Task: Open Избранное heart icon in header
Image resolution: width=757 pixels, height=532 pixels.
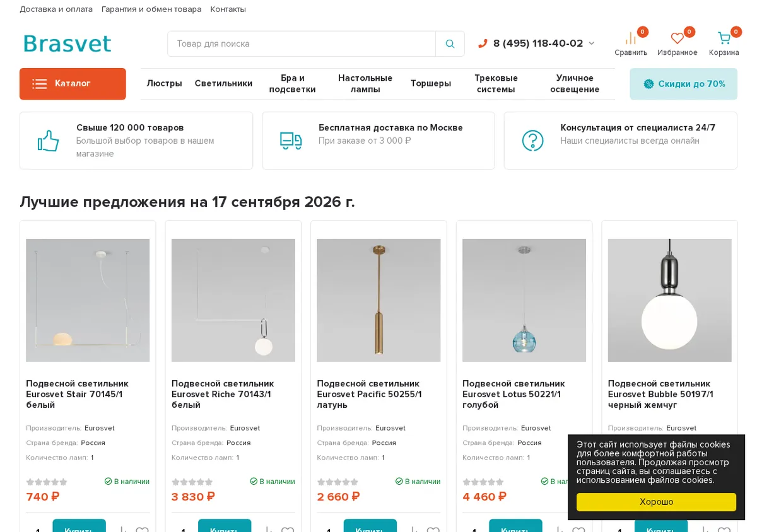Action: click(677, 39)
